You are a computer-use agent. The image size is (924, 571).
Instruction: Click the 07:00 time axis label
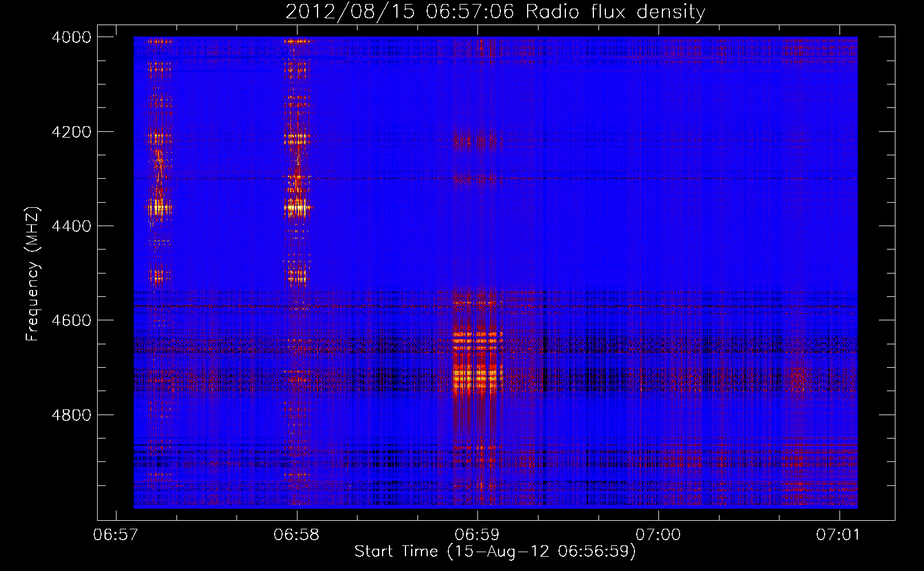(658, 535)
